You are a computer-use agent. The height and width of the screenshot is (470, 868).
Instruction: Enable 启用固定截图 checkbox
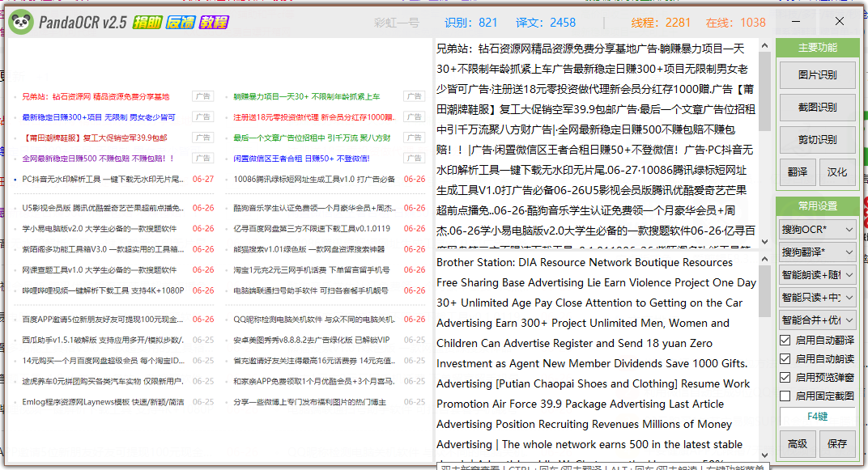tap(785, 396)
